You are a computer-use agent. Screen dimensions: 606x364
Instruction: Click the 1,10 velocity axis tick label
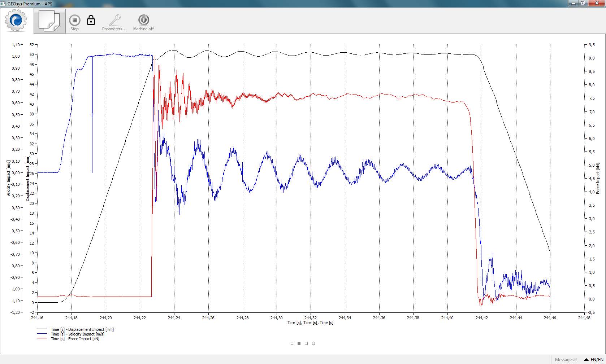click(x=16, y=45)
